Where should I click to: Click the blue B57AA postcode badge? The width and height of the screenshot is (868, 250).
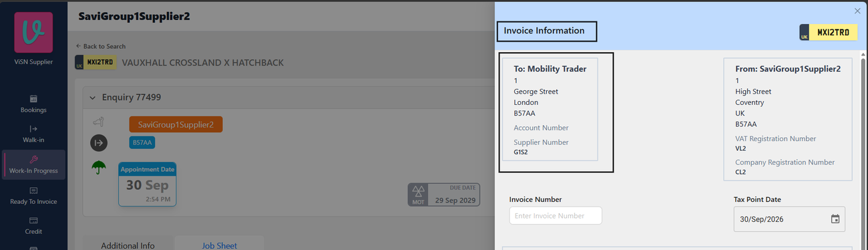tap(142, 142)
